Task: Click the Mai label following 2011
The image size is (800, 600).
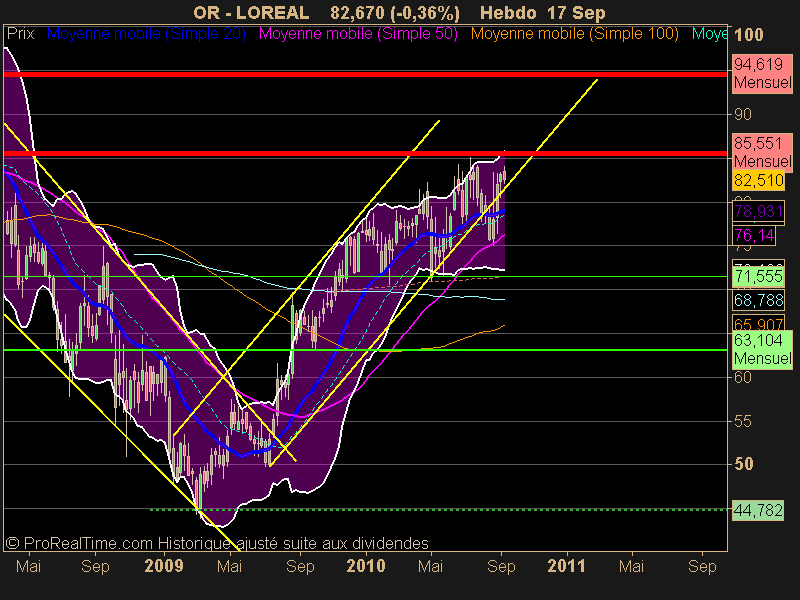Action: (632, 566)
